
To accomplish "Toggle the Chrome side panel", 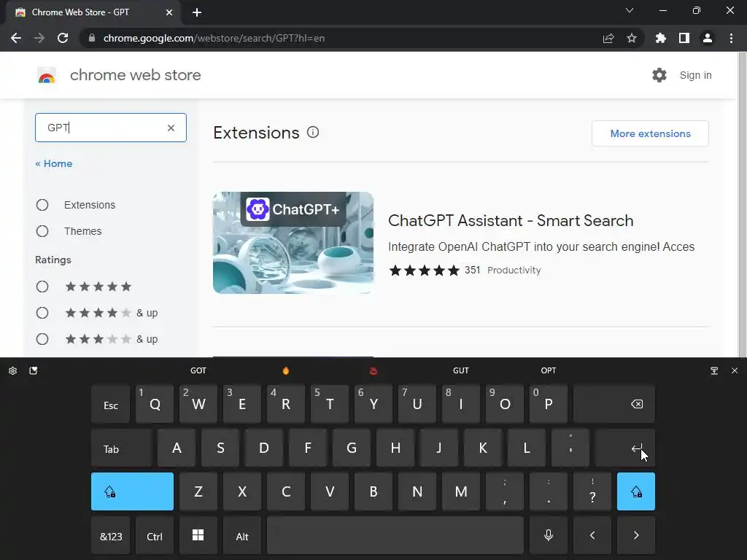I will pos(684,38).
